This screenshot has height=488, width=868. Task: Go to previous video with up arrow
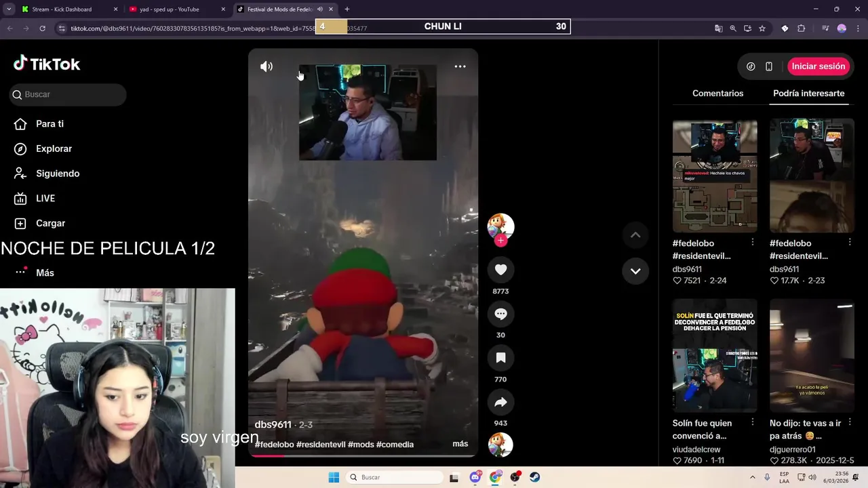[x=635, y=235]
